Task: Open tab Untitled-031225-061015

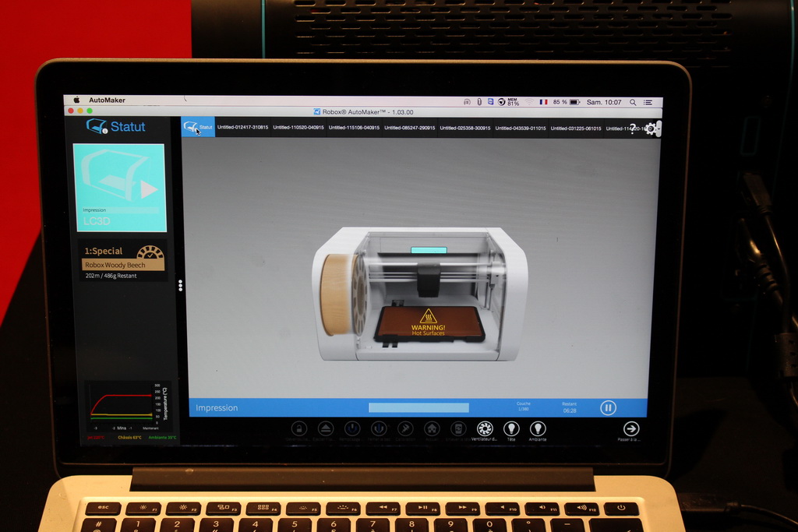Action: [576, 129]
